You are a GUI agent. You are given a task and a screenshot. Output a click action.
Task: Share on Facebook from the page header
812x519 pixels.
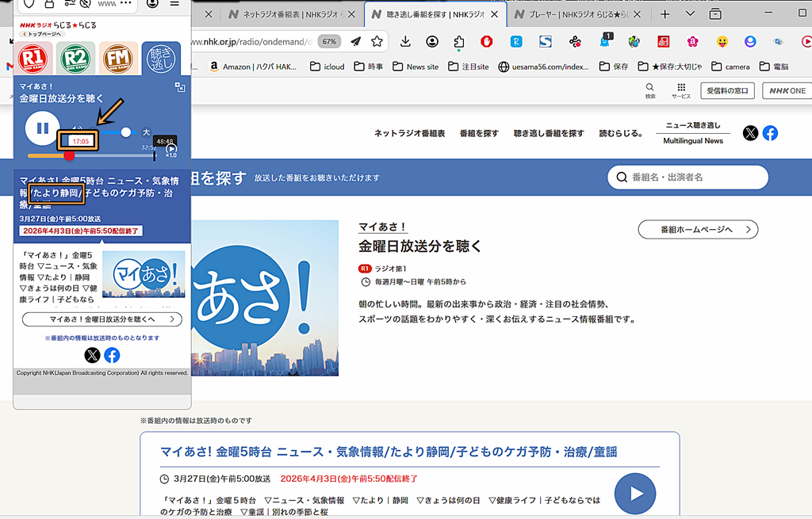[770, 133]
